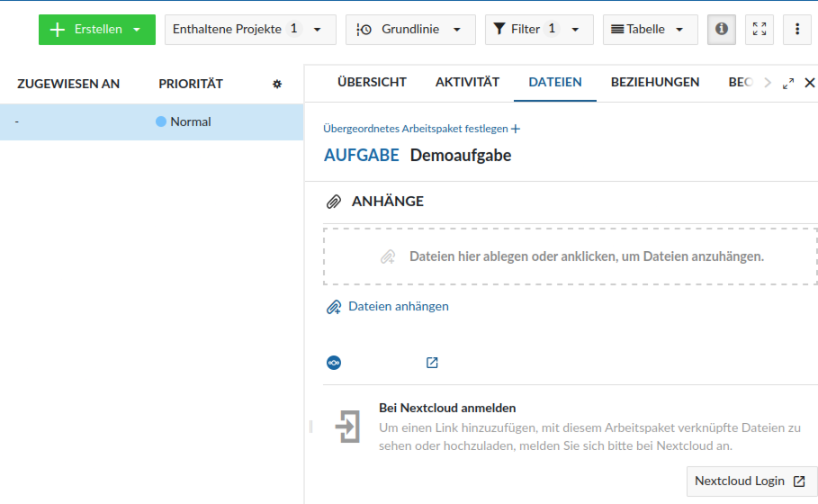Close the details pane with X
The height and width of the screenshot is (504, 818).
click(810, 83)
